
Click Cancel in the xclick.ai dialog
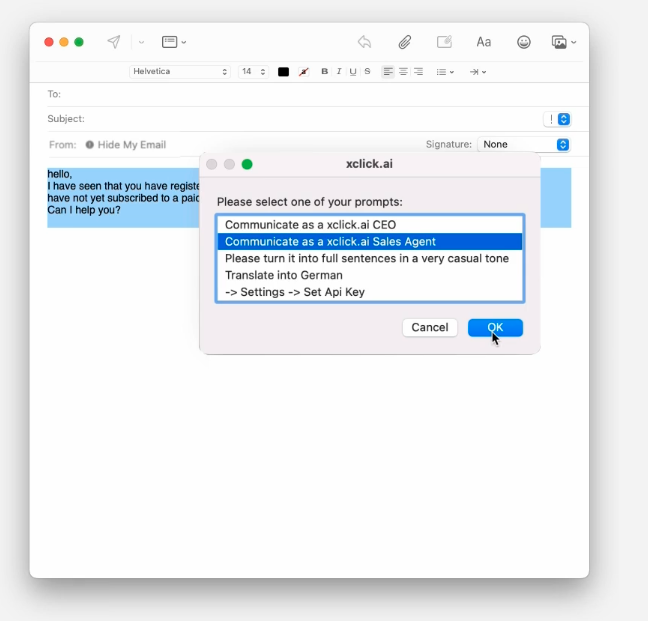[430, 328]
